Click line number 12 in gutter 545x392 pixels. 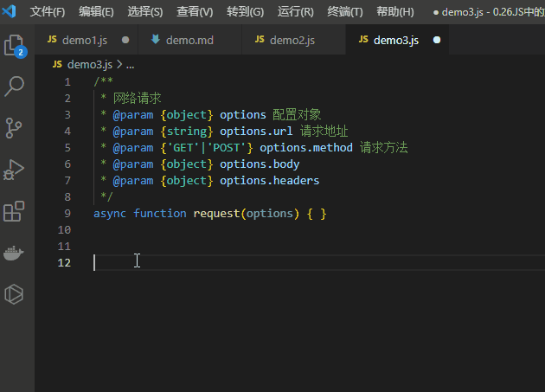point(64,262)
